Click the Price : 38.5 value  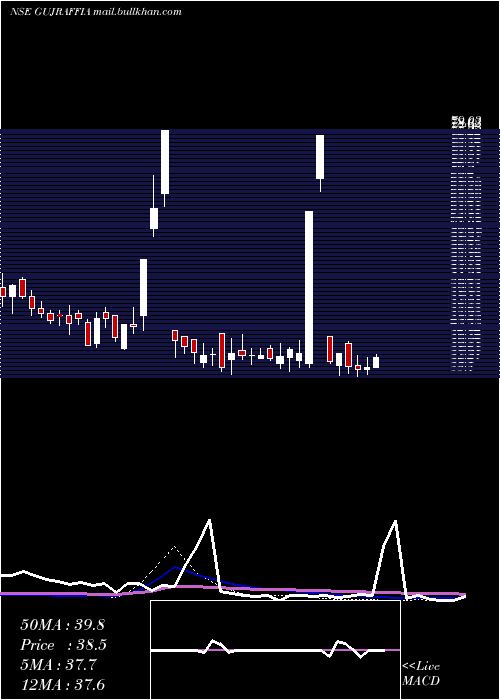(x=64, y=645)
